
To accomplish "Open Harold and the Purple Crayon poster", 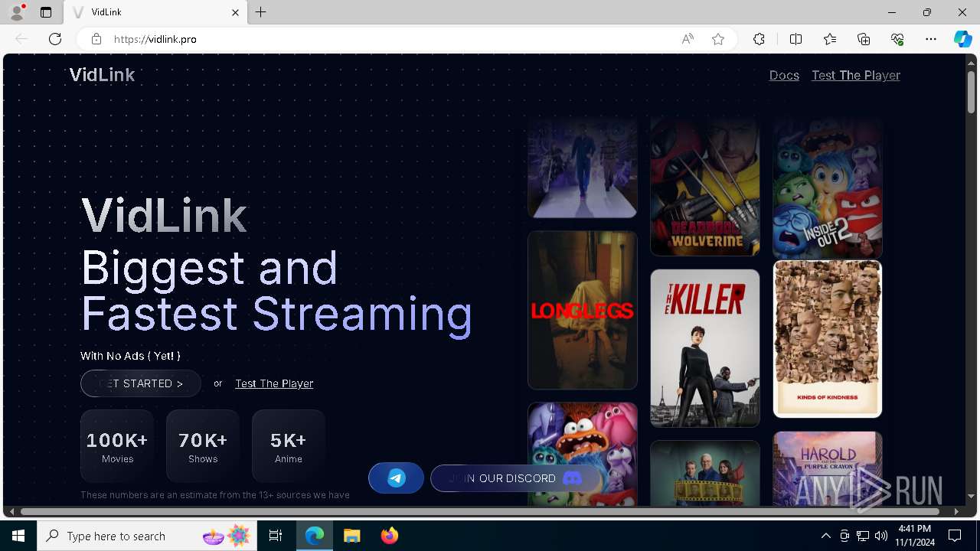I will pos(828,468).
